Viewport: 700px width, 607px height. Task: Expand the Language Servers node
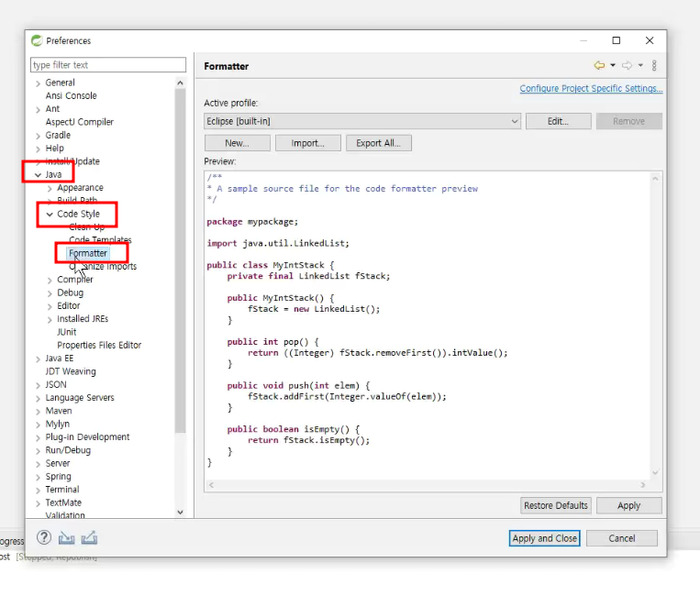point(38,398)
